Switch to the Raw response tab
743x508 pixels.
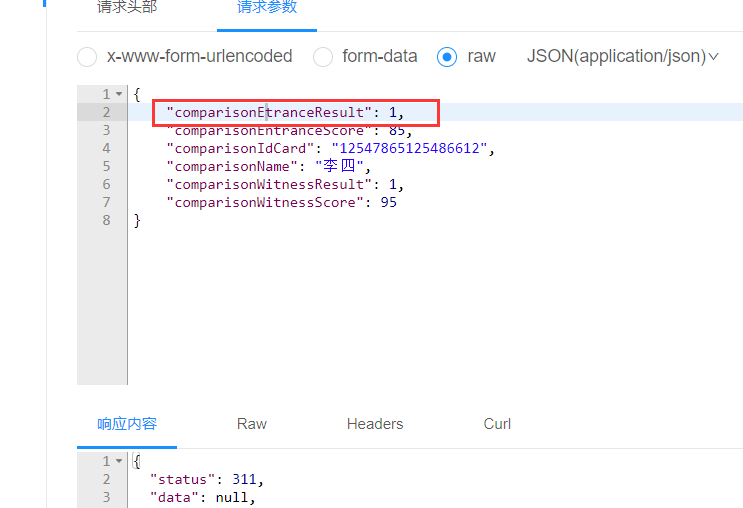252,424
